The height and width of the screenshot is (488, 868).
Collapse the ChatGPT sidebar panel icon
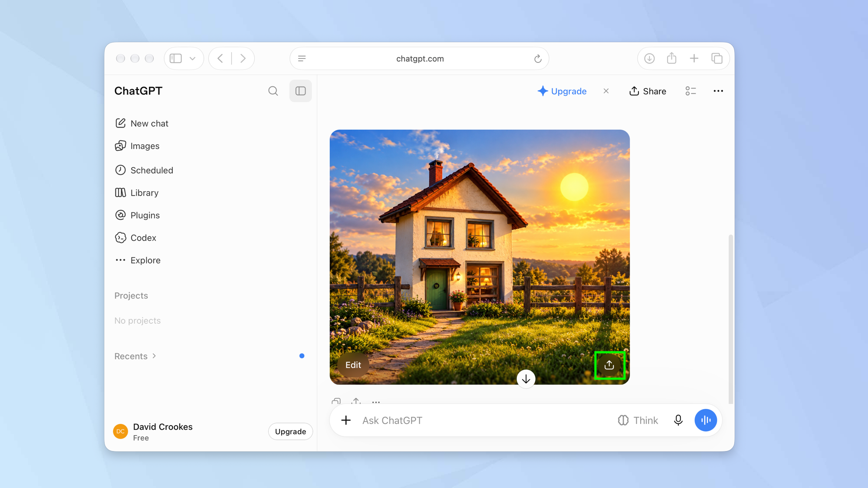pyautogui.click(x=300, y=91)
